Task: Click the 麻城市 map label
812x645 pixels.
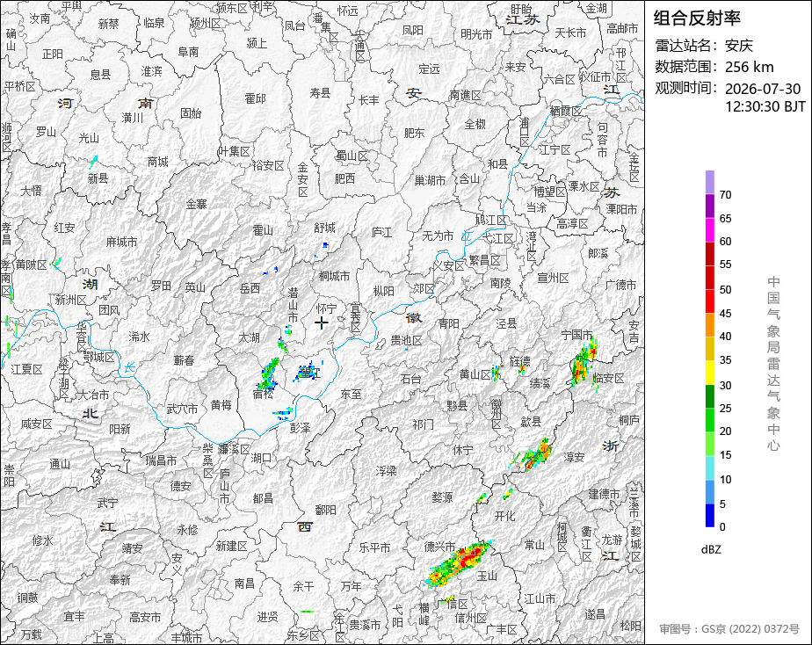Action: pyautogui.click(x=121, y=242)
